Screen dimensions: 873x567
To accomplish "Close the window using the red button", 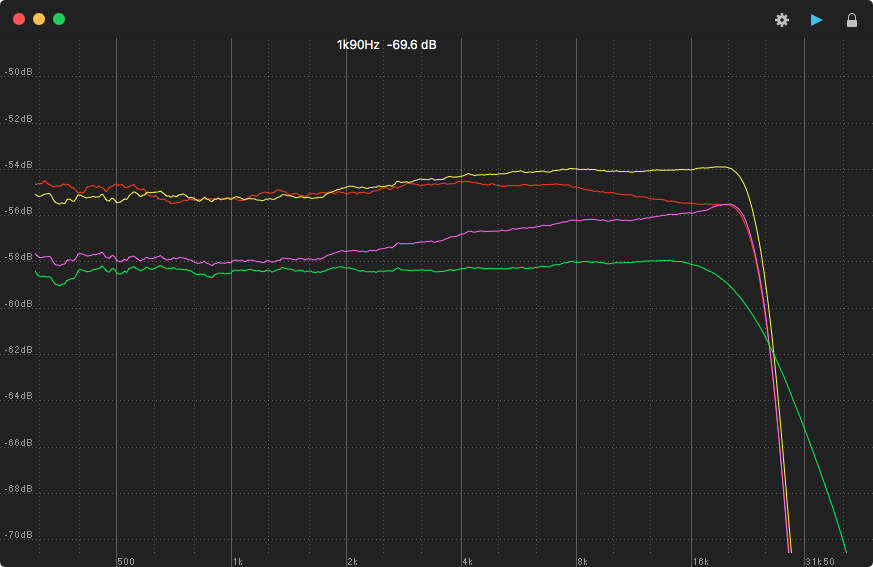I will point(19,19).
